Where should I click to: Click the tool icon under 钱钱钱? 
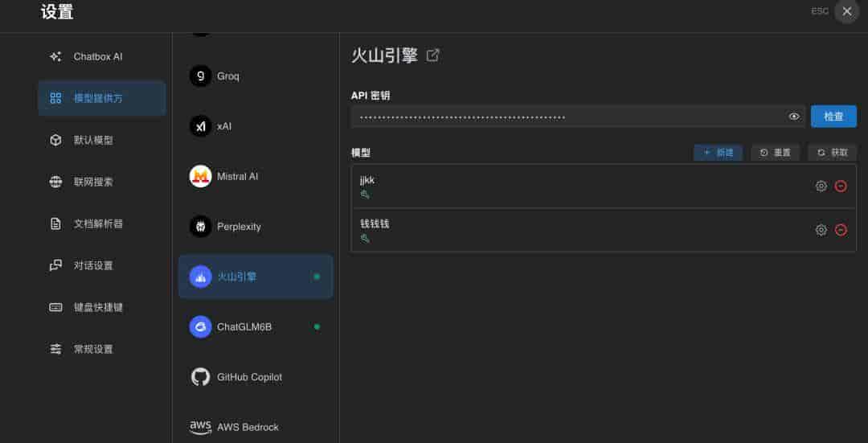pos(365,239)
